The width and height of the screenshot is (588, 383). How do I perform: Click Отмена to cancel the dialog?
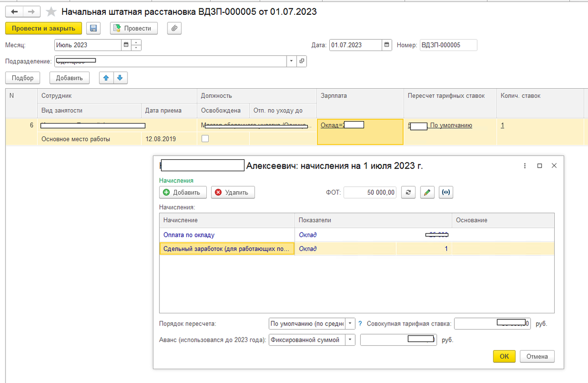(537, 357)
